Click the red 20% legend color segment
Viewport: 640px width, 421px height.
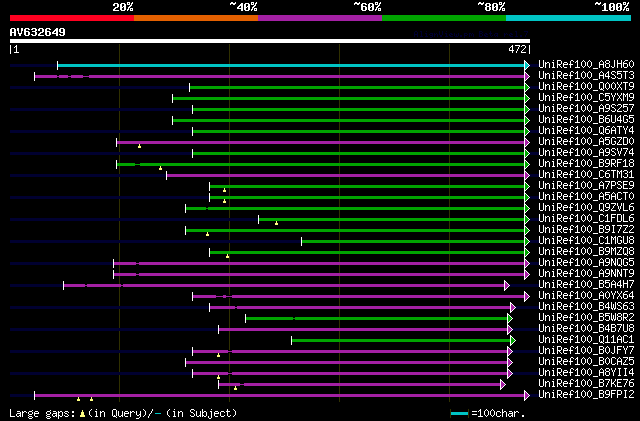72,18
